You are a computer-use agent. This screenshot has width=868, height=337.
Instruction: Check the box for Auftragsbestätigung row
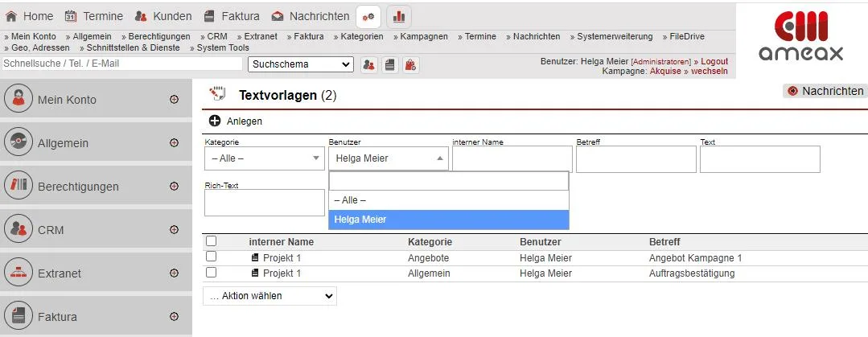212,273
